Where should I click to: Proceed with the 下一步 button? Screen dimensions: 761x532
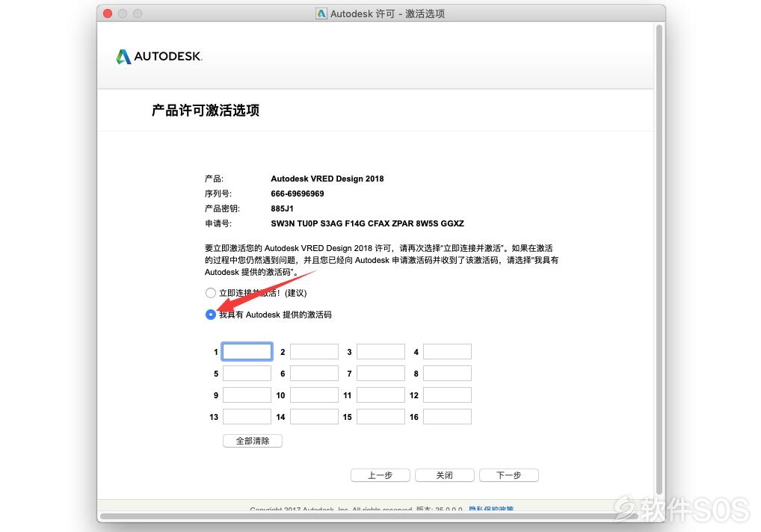pyautogui.click(x=508, y=475)
